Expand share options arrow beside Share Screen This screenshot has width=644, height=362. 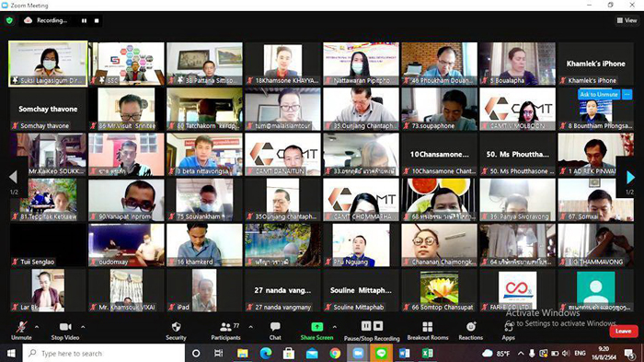coord(334,327)
